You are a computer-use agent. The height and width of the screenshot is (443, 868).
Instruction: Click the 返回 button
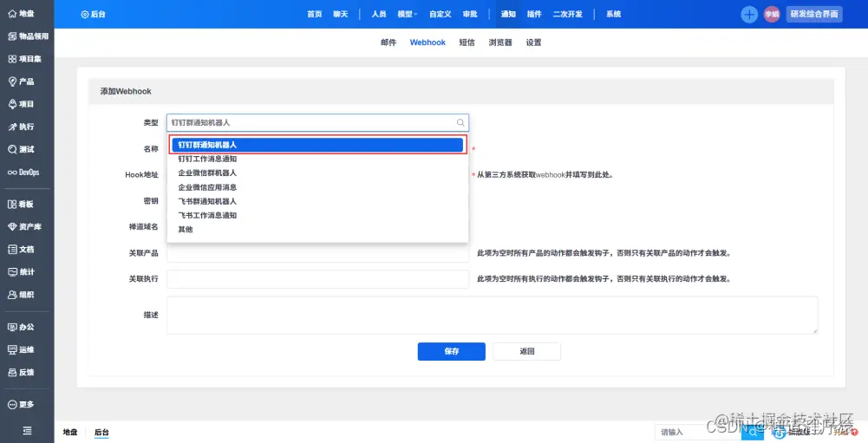click(527, 351)
